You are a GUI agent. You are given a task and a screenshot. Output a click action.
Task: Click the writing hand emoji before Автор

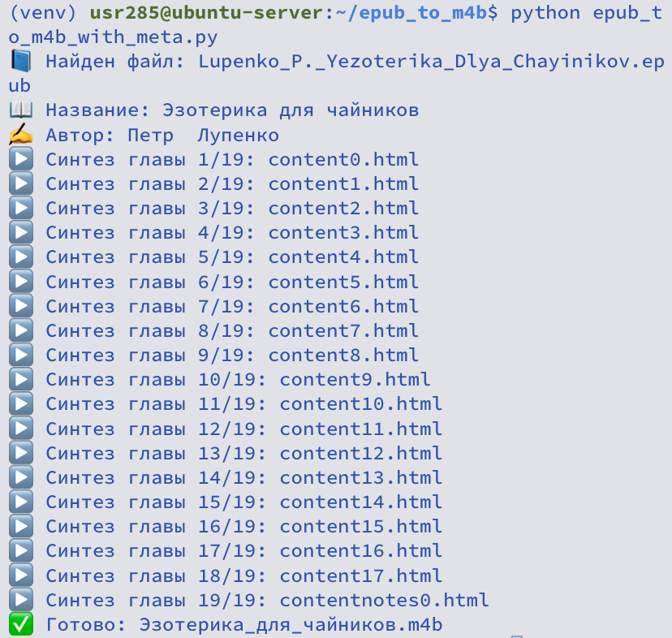pos(20,135)
